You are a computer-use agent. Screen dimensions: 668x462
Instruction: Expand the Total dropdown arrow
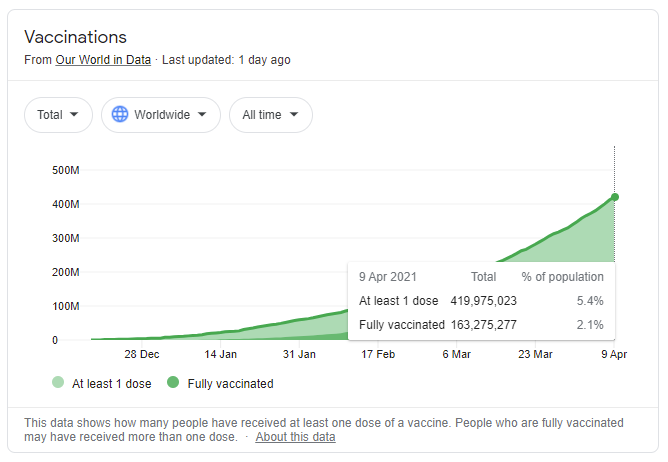click(x=74, y=115)
